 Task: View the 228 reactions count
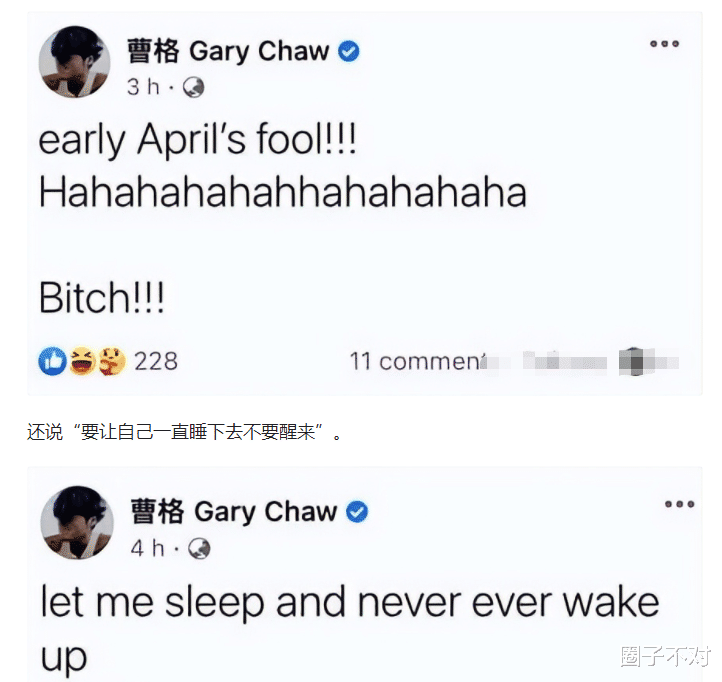[156, 361]
